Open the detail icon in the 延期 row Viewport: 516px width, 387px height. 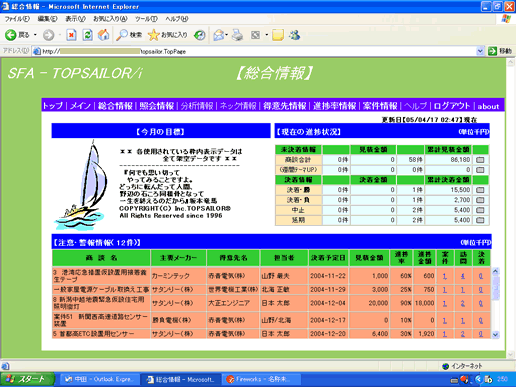click(x=480, y=220)
